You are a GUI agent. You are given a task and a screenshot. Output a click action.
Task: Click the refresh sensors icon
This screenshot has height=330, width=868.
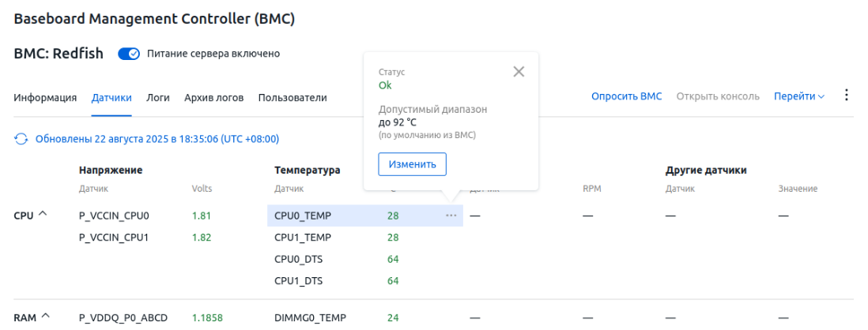pyautogui.click(x=21, y=139)
